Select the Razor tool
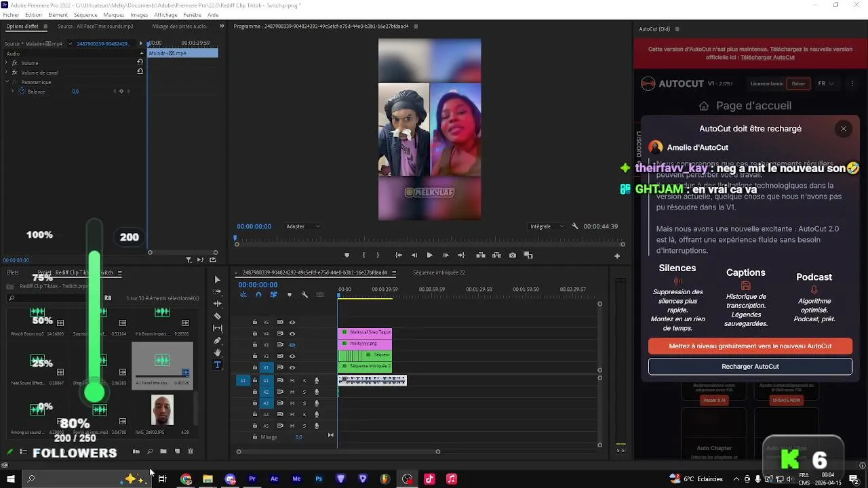This screenshot has width=868, height=488. [x=217, y=316]
